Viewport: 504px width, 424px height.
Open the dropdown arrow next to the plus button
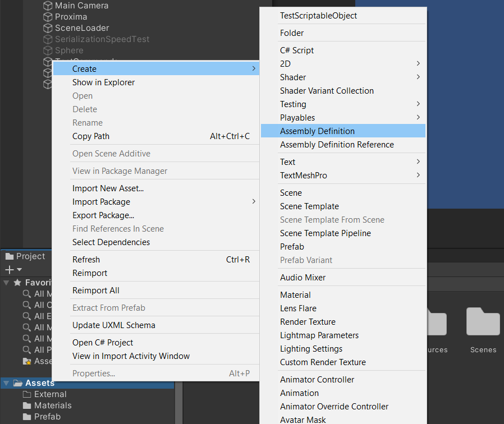tap(20, 269)
